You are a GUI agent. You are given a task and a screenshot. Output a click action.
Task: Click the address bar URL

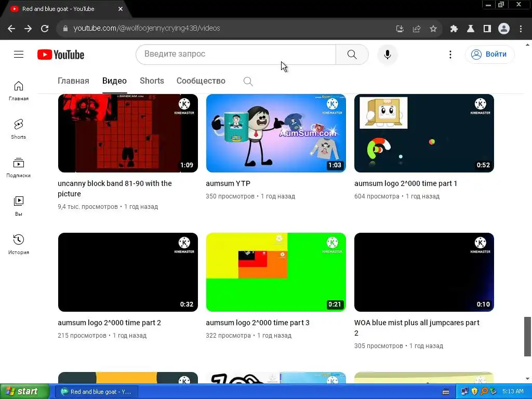[x=147, y=29]
